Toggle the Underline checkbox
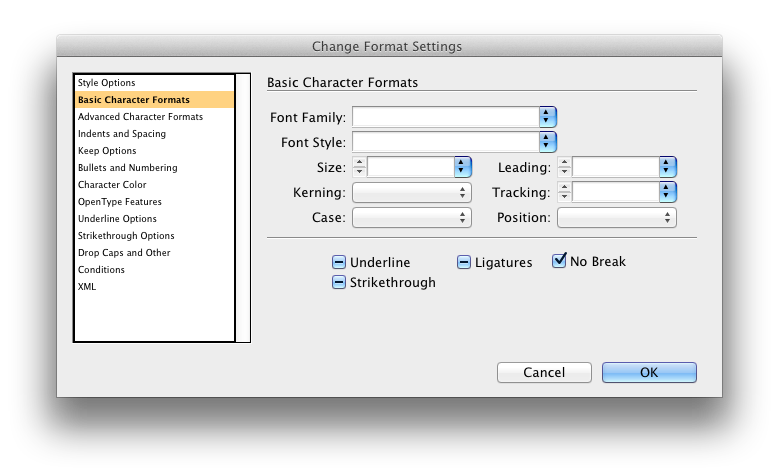779x476 pixels. 339,262
